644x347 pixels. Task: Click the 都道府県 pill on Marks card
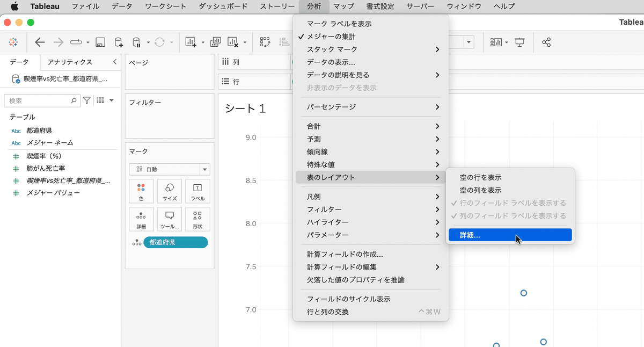coord(175,242)
